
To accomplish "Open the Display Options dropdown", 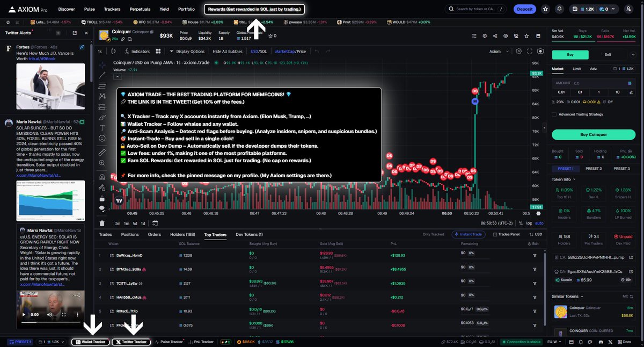I will coord(187,52).
